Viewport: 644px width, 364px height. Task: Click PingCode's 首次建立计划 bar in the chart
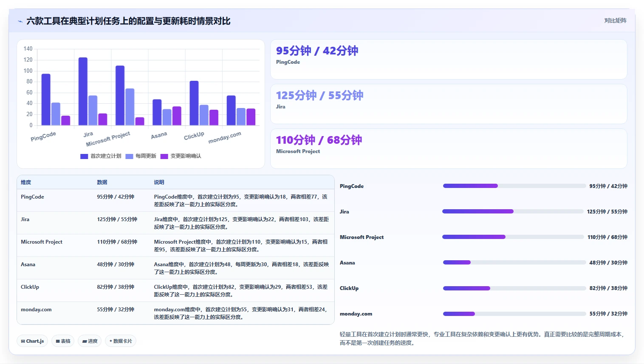[x=46, y=100]
